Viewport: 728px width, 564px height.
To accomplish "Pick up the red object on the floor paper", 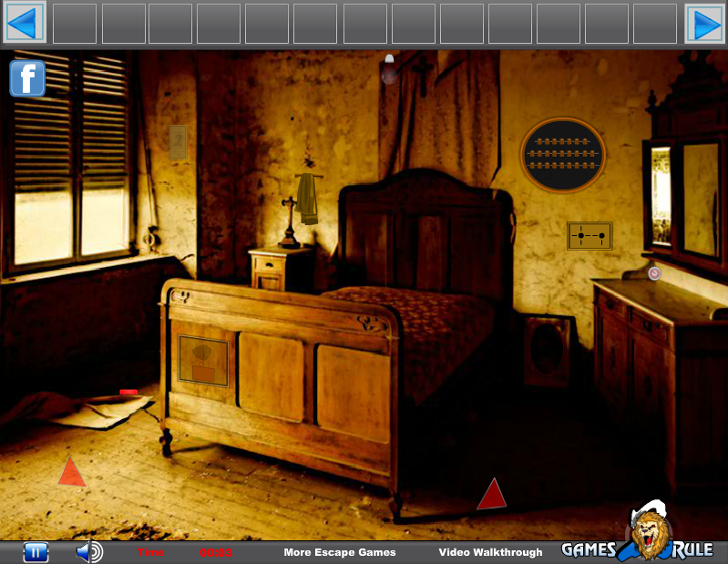I will pos(128,392).
